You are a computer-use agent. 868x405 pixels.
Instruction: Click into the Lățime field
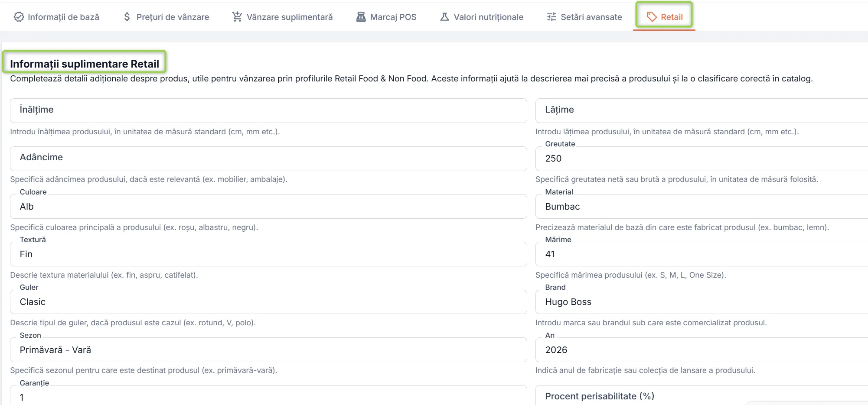[702, 110]
